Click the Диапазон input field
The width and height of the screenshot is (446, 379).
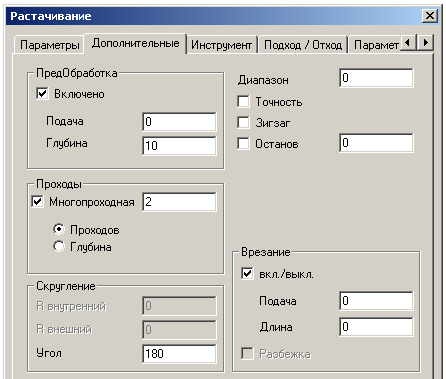(376, 78)
